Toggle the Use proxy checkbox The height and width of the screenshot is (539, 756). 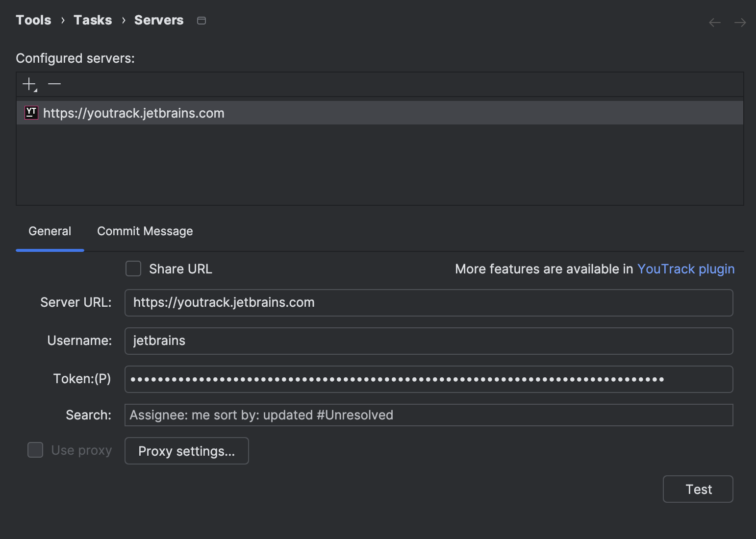click(x=35, y=450)
